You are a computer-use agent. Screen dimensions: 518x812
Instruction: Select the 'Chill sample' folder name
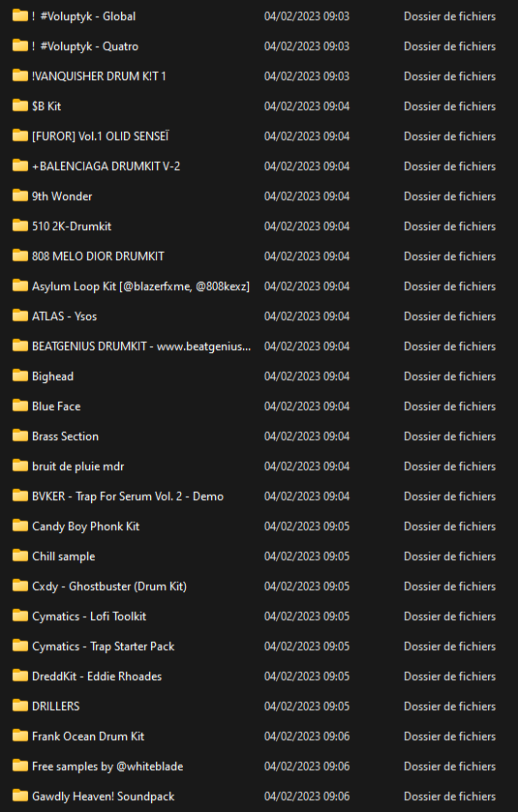(64, 556)
